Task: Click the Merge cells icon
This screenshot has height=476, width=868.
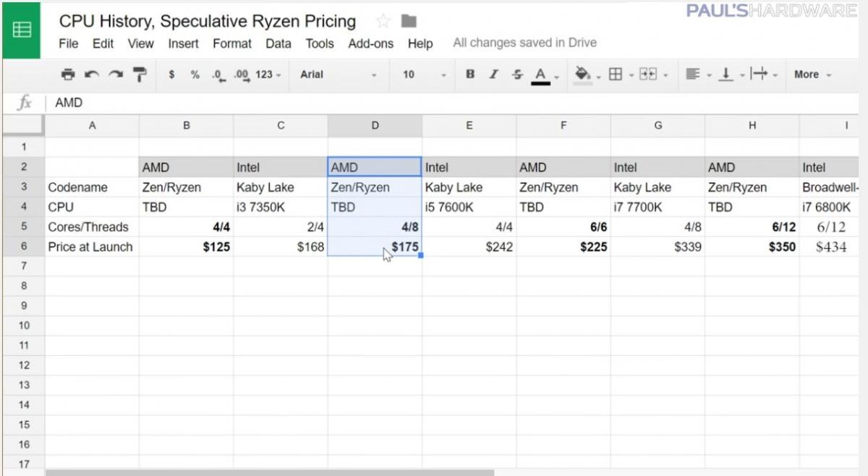Action: coord(647,74)
